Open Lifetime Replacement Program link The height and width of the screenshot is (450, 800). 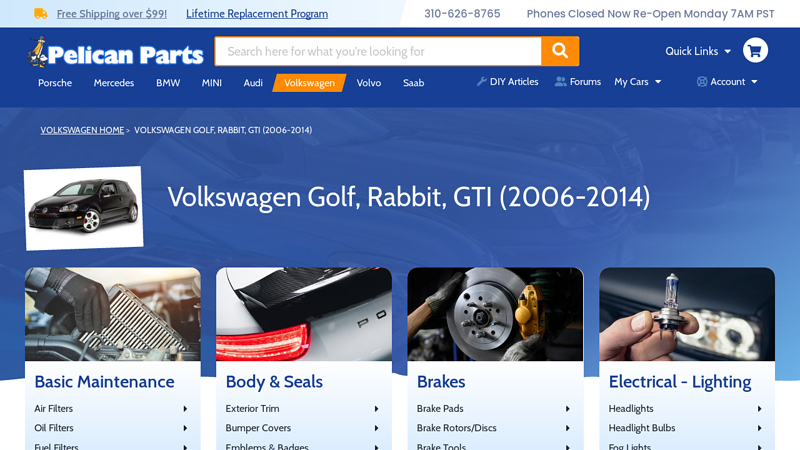click(x=257, y=14)
